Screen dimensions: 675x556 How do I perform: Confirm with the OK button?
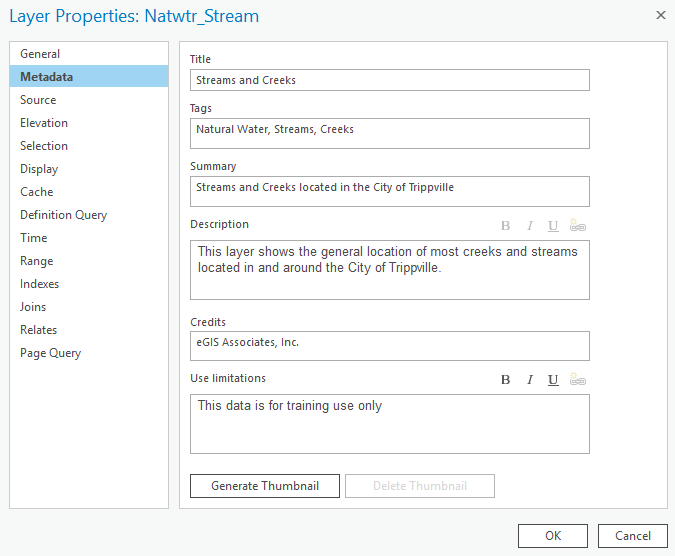coord(553,536)
